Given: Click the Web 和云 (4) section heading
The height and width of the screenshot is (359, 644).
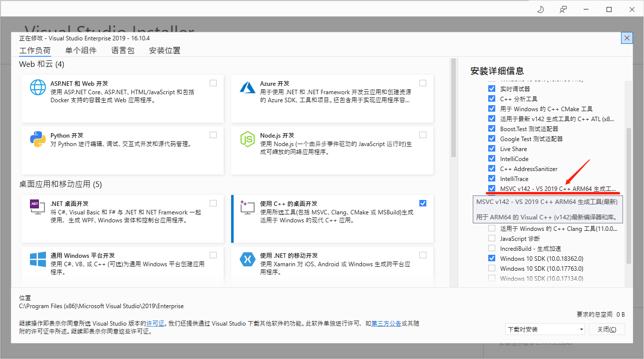Looking at the screenshot, I should [x=42, y=64].
